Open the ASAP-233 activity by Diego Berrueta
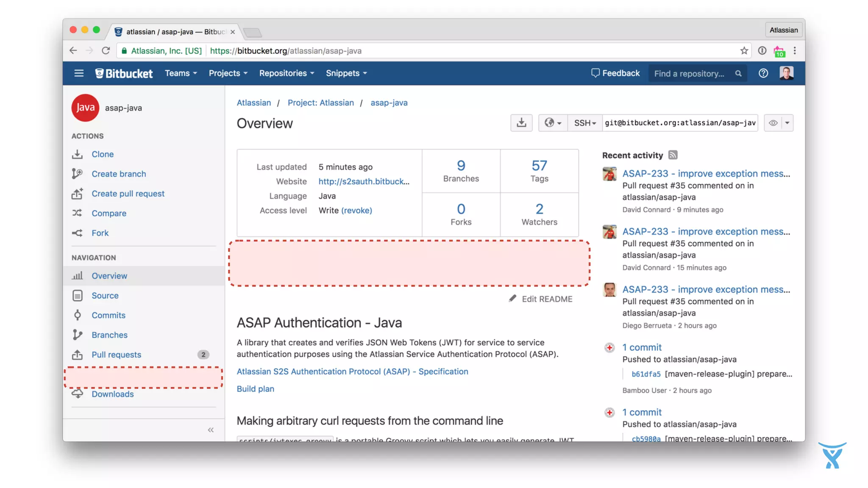868x488 pixels. [706, 289]
